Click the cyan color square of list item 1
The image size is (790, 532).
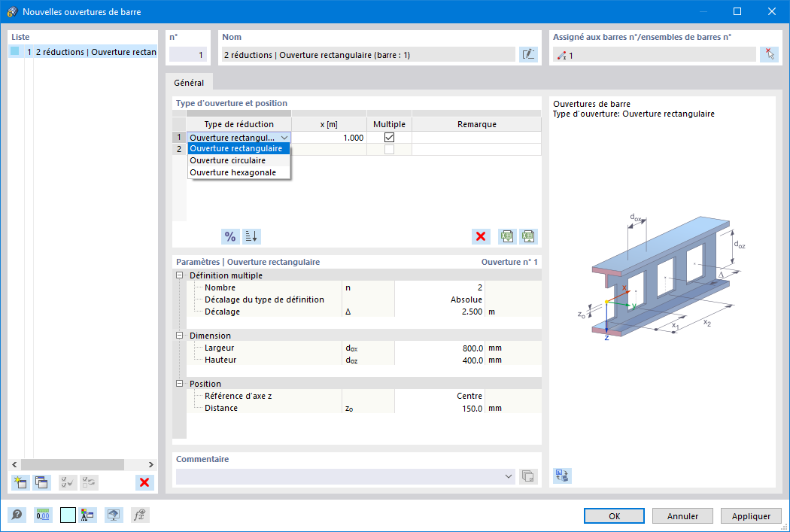pyautogui.click(x=14, y=51)
